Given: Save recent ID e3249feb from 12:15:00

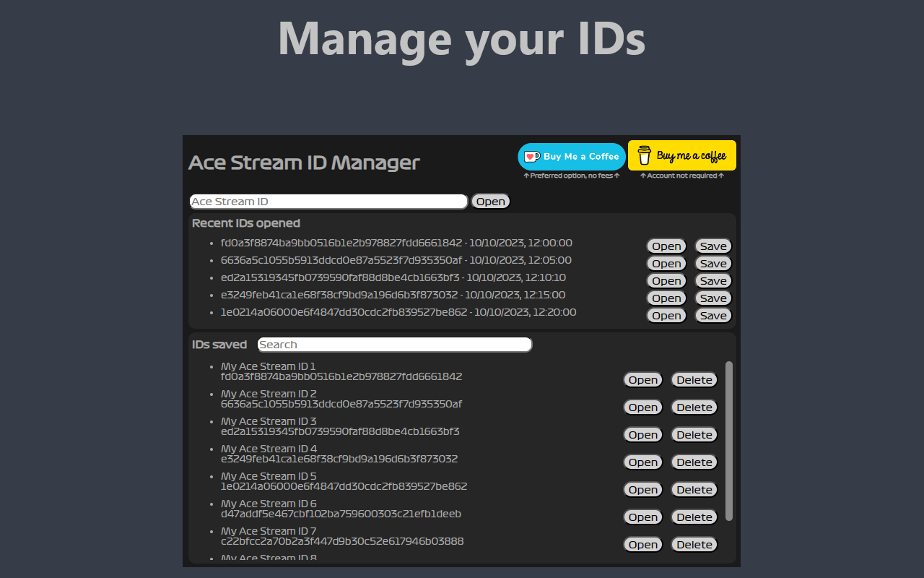Looking at the screenshot, I should click(713, 298).
